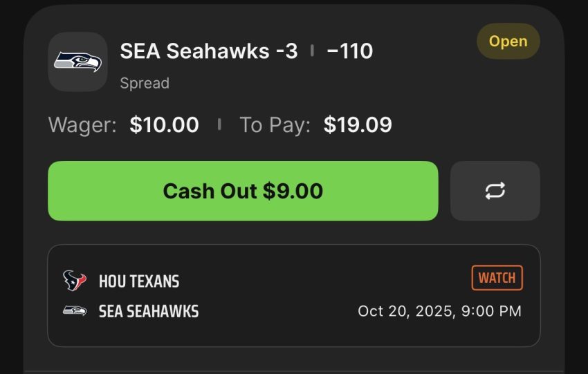
Task: Click the orange WATCH button
Action: (497, 278)
